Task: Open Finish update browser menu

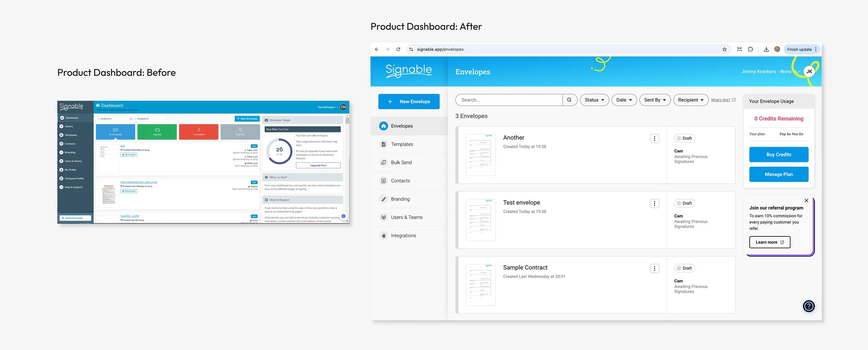Action: (802, 49)
